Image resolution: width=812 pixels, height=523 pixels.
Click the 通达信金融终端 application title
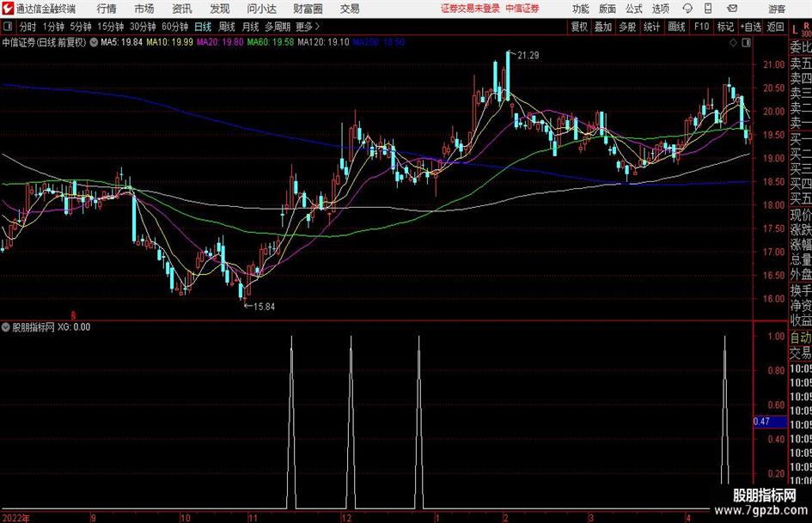coord(46,9)
